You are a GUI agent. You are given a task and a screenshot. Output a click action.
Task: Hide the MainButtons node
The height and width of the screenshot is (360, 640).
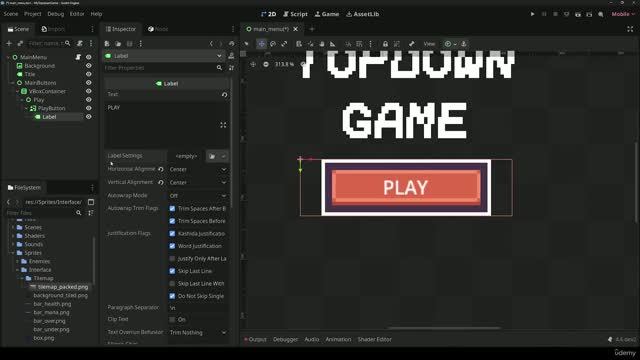click(89, 83)
